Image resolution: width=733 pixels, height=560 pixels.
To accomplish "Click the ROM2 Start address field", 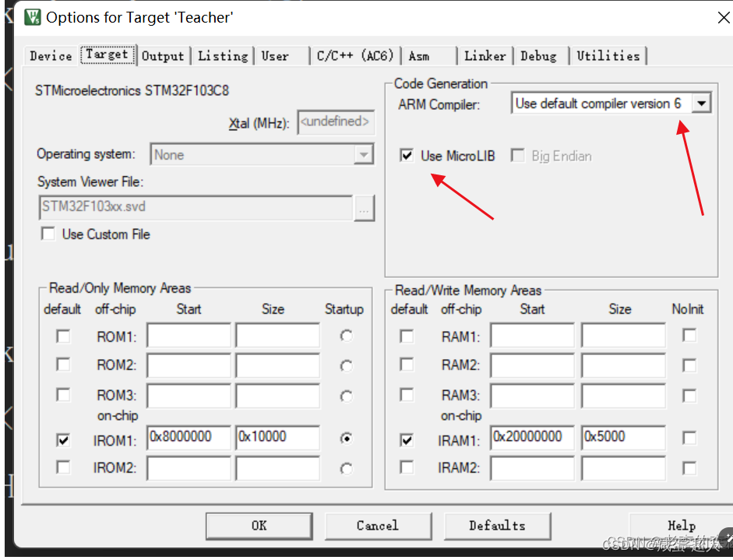I will tap(189, 365).
